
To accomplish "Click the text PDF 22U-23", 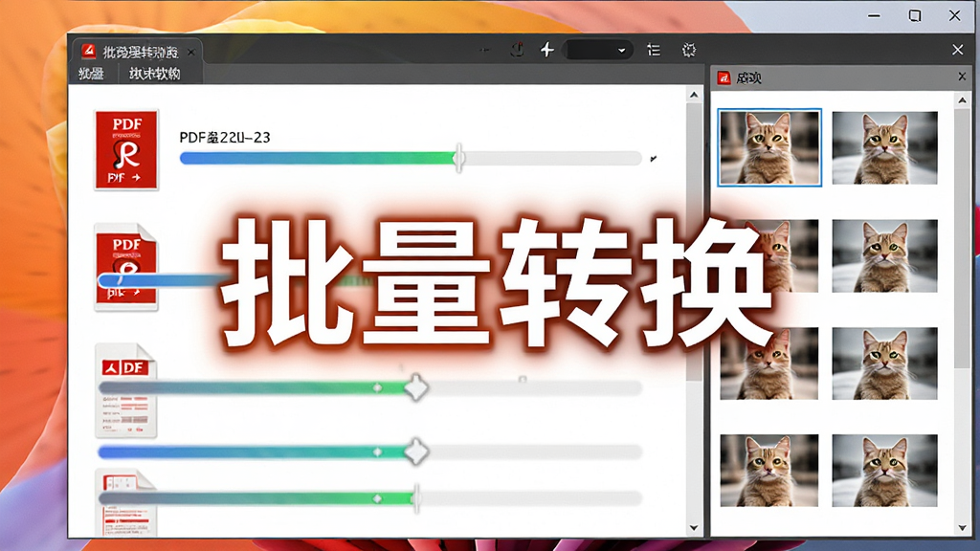I will tap(224, 138).
